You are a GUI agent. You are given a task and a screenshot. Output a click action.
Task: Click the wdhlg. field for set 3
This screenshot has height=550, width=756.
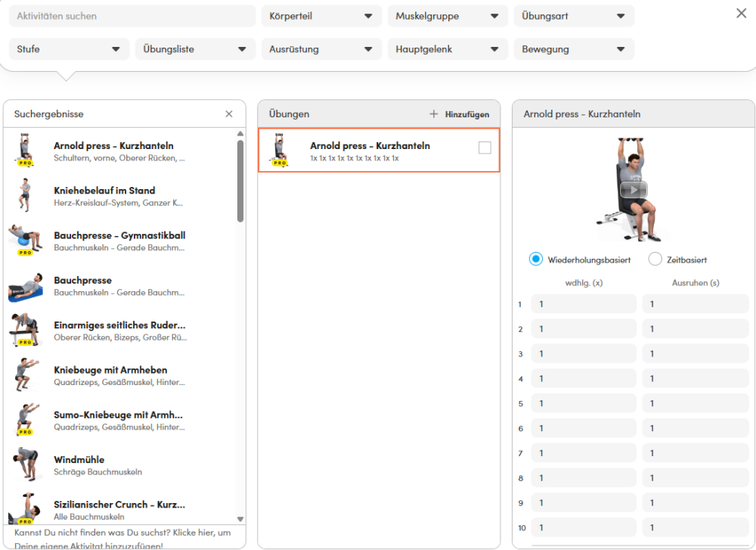(584, 353)
